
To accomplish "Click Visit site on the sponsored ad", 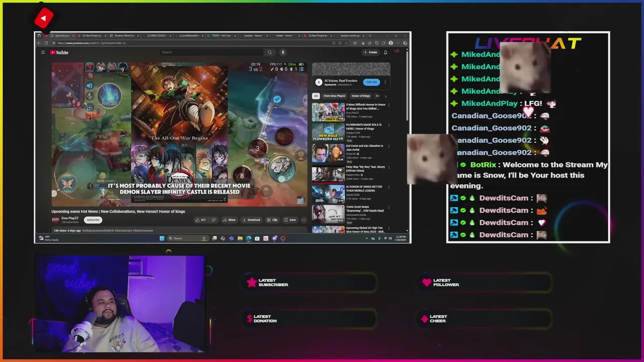I will 371,82.
